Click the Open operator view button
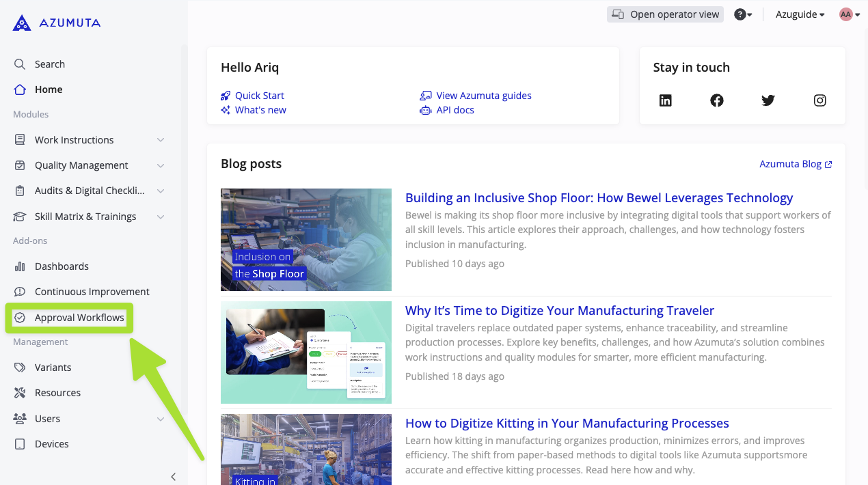 [x=665, y=14]
